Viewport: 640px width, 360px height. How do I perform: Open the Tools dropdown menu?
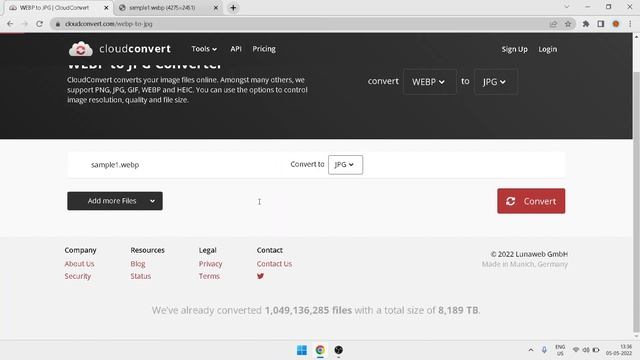click(x=204, y=49)
